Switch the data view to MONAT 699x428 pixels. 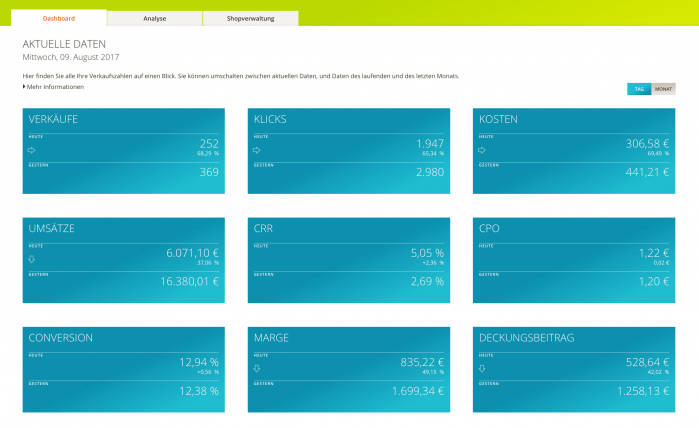[x=663, y=89]
